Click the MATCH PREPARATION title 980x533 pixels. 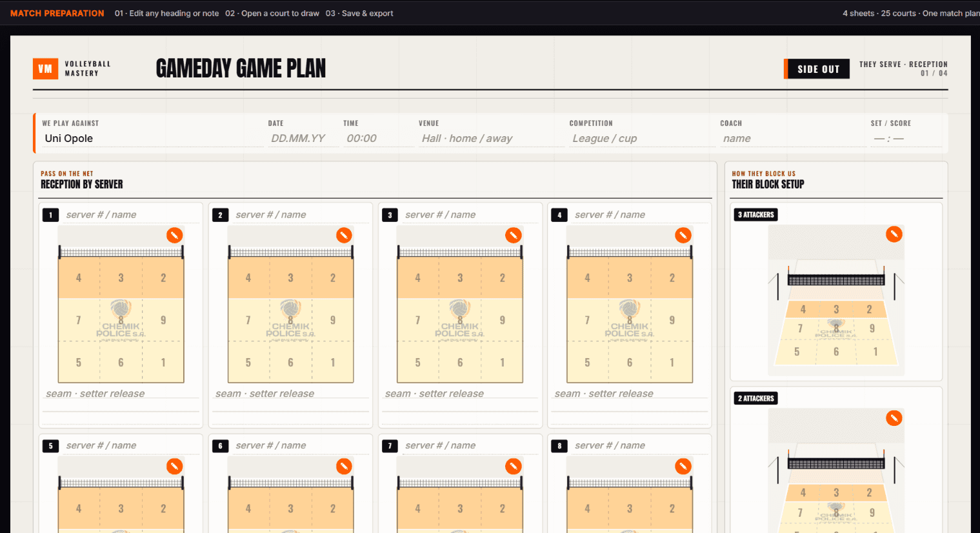pos(57,13)
